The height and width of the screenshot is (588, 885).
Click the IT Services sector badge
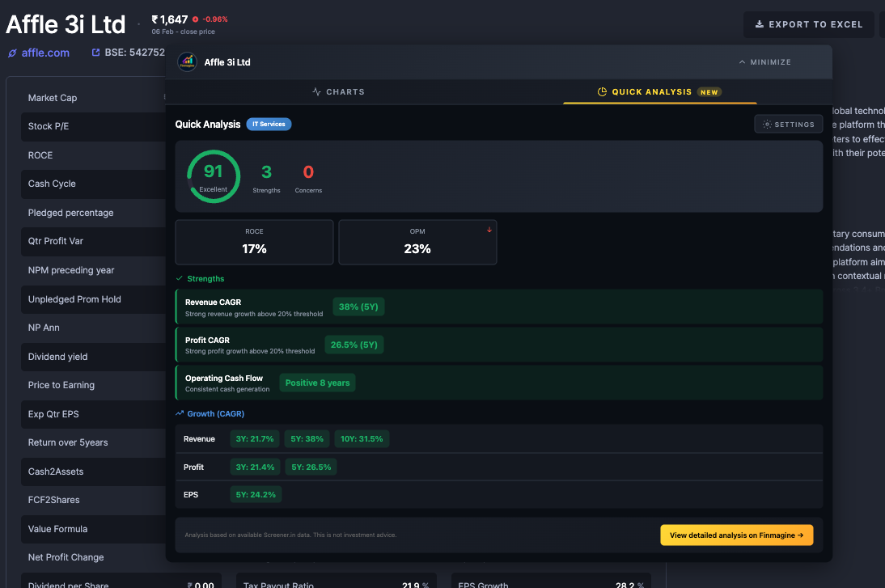269,125
